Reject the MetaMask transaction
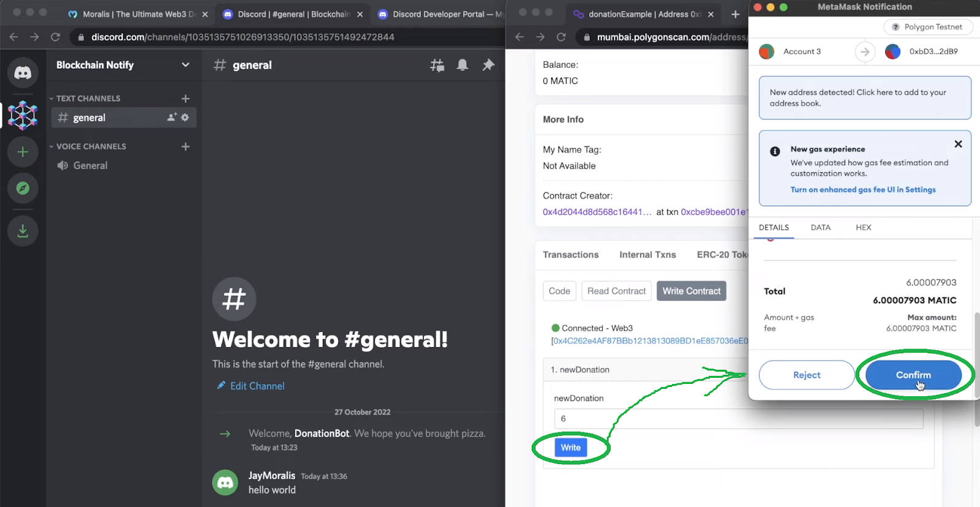The width and height of the screenshot is (980, 507). coord(806,375)
